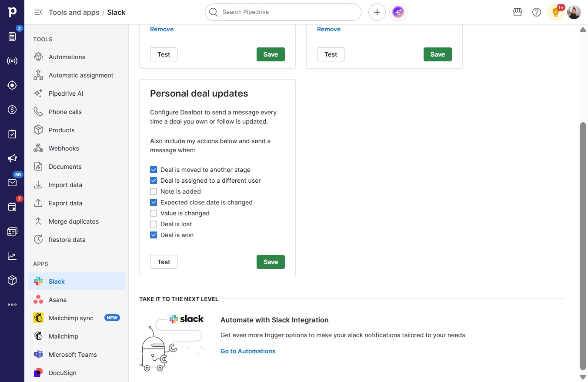Click the Products item in Tools list
The height and width of the screenshot is (382, 588).
tap(77, 130)
